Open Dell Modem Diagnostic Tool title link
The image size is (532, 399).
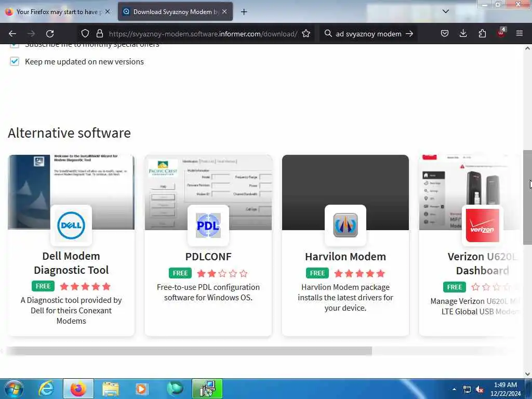(71, 263)
